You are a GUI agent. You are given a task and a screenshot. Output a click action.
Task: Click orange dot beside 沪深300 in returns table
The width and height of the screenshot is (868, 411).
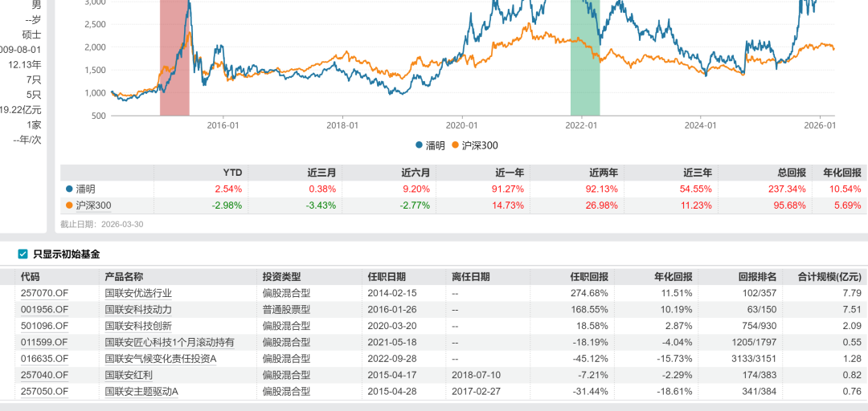pos(69,205)
